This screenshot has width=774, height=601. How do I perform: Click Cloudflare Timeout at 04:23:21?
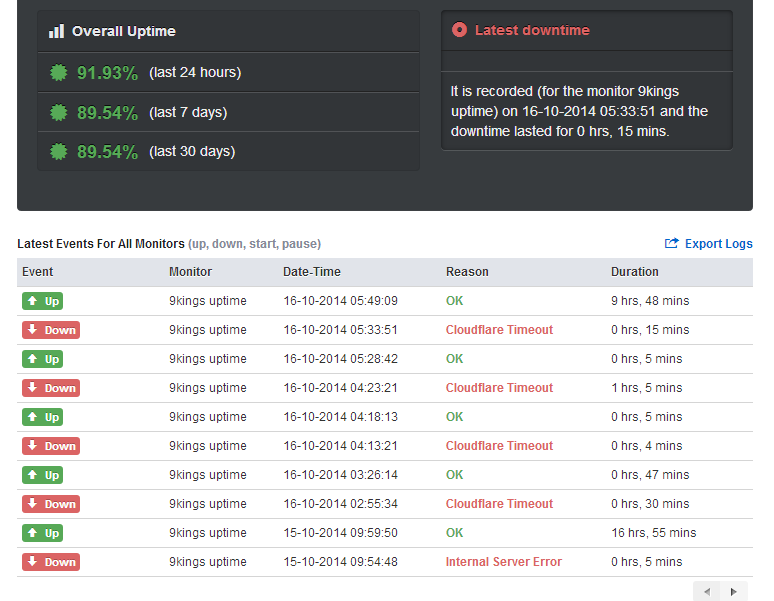click(x=499, y=388)
